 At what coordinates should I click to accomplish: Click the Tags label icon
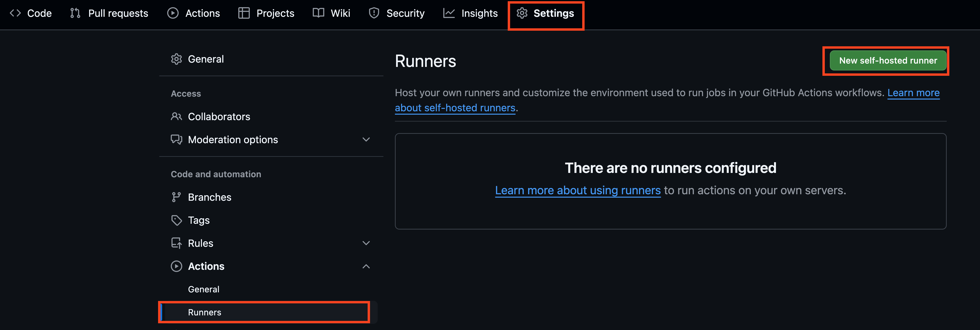pos(176,220)
